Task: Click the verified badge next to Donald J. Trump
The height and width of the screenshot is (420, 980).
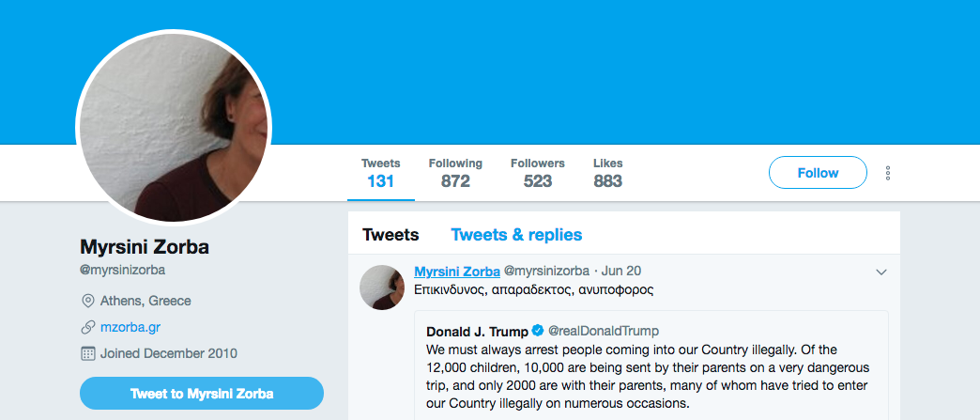Action: [538, 331]
